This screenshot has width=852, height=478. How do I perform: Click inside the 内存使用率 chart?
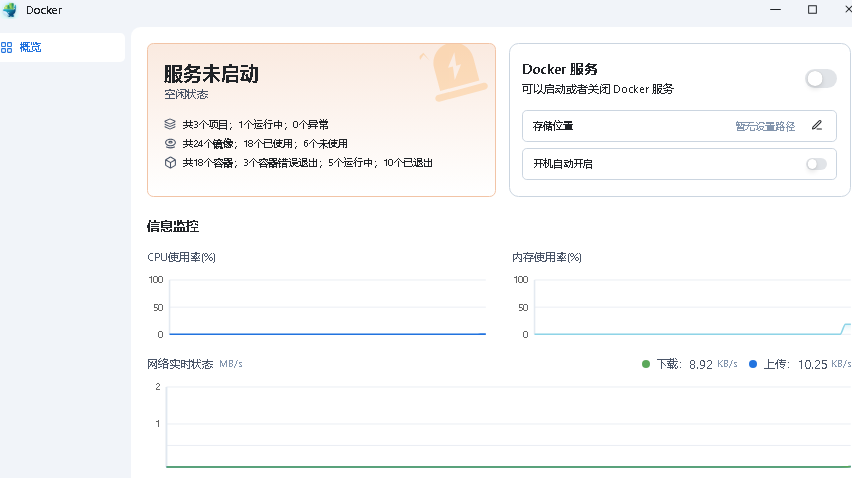point(692,308)
